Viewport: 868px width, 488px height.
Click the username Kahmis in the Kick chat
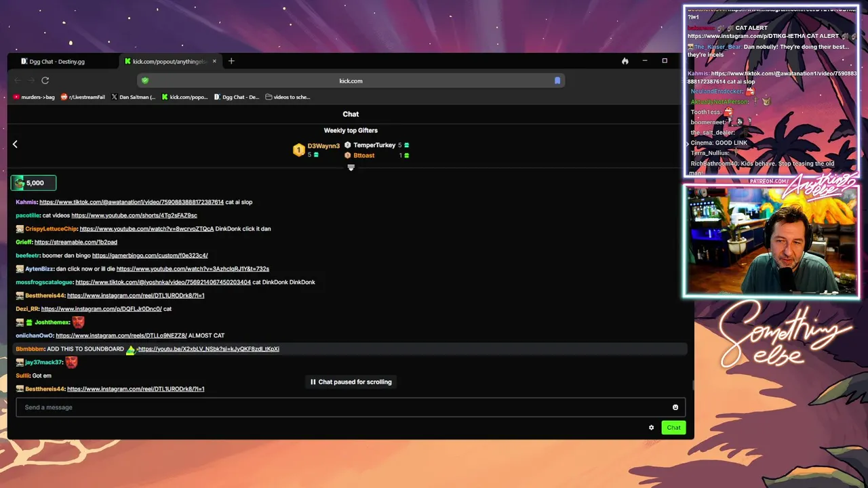26,202
